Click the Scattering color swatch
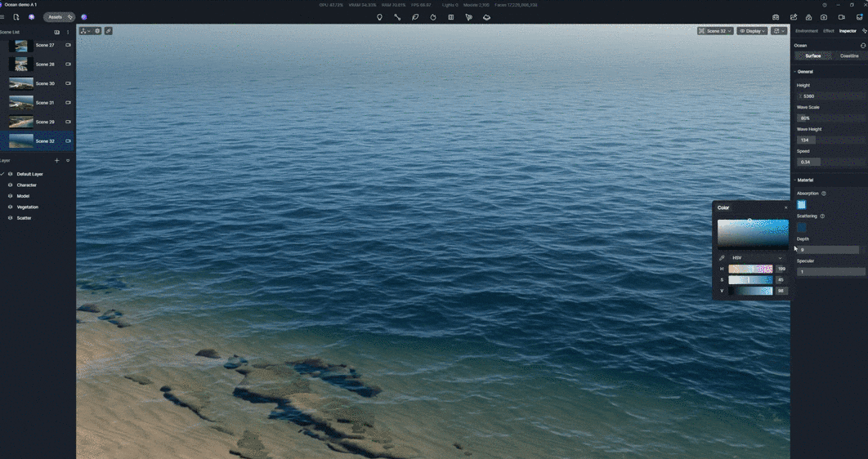The image size is (868, 459). (x=801, y=227)
